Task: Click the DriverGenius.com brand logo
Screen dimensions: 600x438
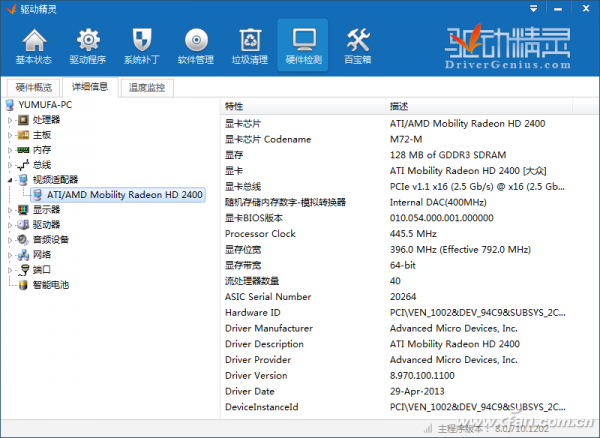Action: pos(507,47)
